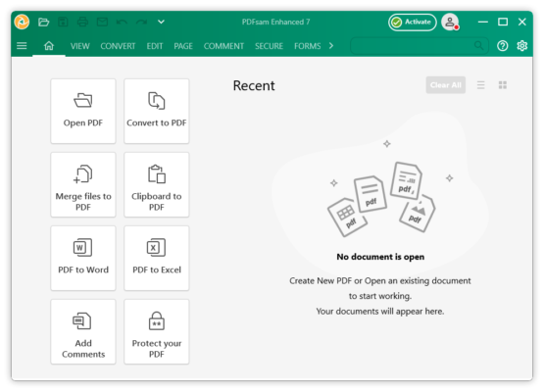Click the Protect your PDF tile
This screenshot has height=392, width=544.
pyautogui.click(x=157, y=331)
